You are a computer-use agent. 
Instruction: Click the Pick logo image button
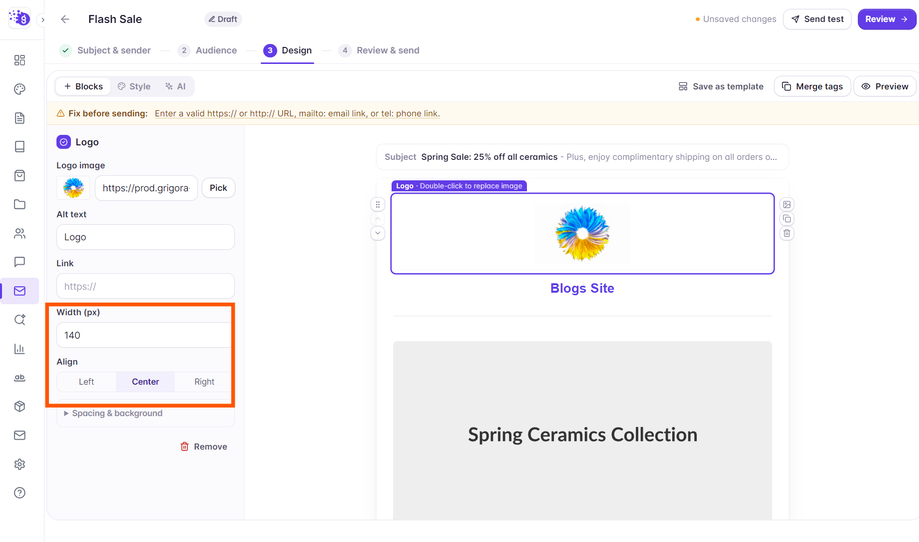click(218, 188)
